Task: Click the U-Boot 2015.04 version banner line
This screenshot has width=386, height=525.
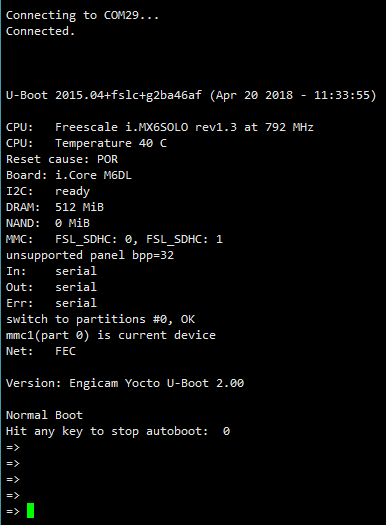Action: coord(191,95)
